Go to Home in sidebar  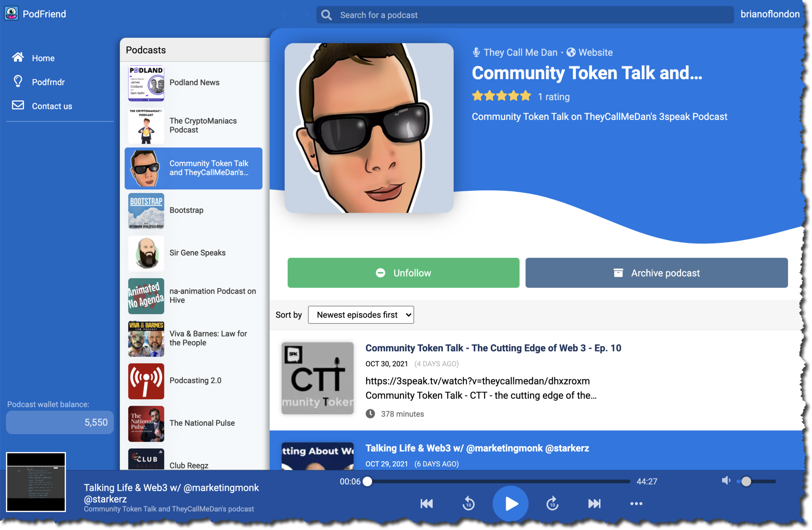click(x=43, y=58)
